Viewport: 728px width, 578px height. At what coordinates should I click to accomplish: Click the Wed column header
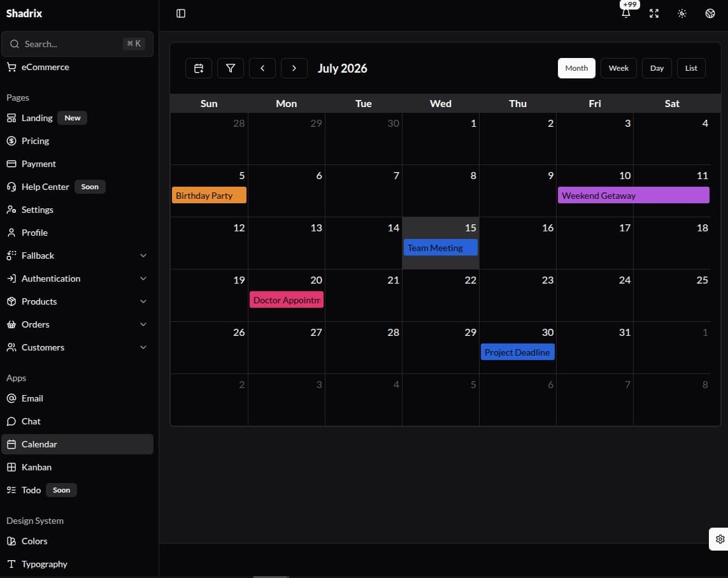point(441,104)
